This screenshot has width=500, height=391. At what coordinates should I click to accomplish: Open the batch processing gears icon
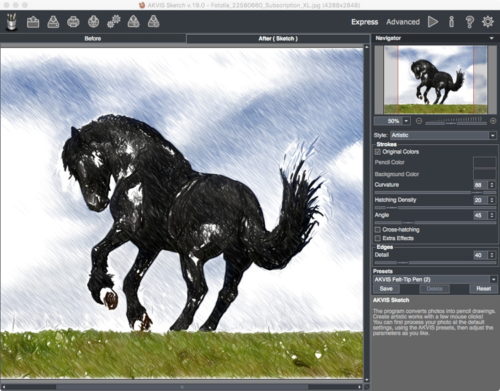tap(114, 22)
